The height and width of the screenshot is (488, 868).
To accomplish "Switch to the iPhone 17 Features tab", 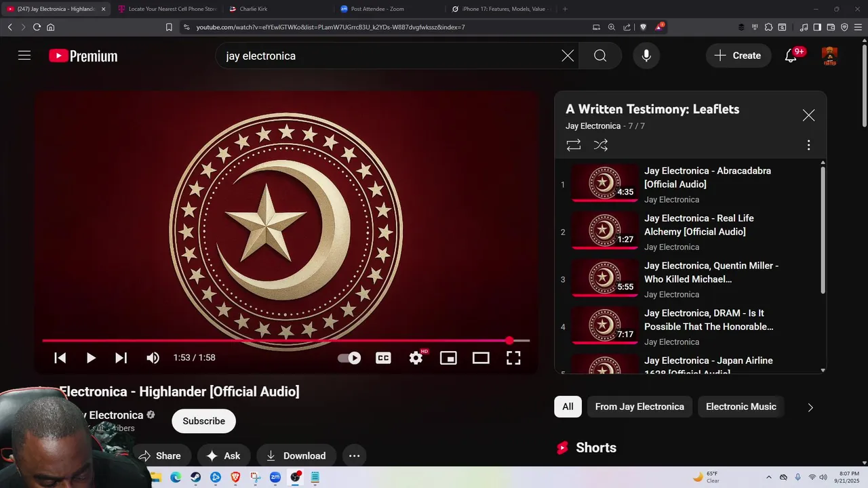I will (x=502, y=9).
